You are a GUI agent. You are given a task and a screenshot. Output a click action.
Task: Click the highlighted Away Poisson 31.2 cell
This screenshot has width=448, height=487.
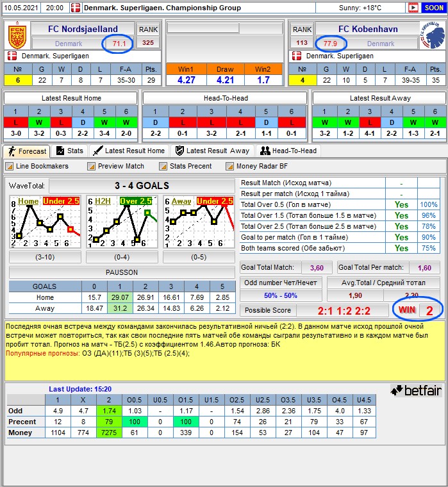[120, 308]
